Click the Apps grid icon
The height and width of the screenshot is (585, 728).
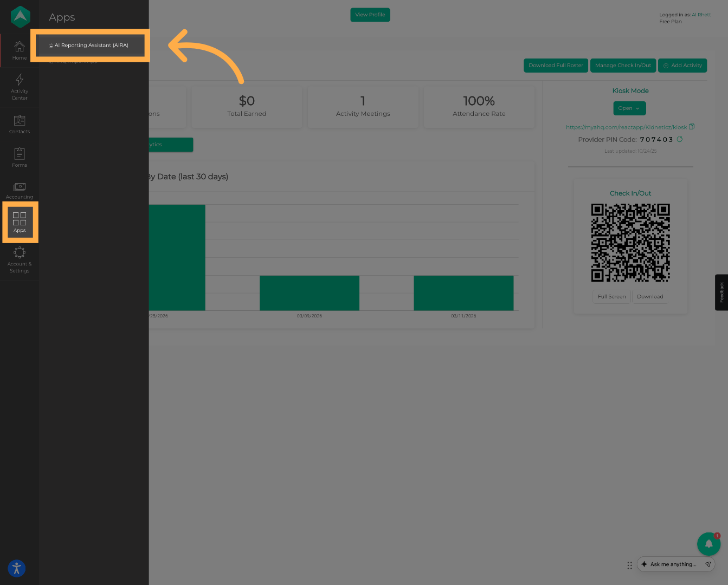coord(20,222)
